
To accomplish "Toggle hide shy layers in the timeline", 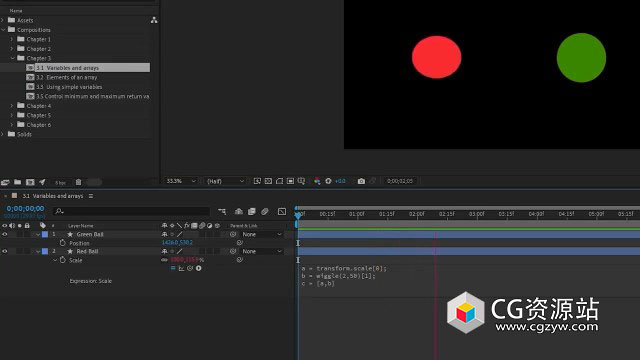I will (239, 211).
